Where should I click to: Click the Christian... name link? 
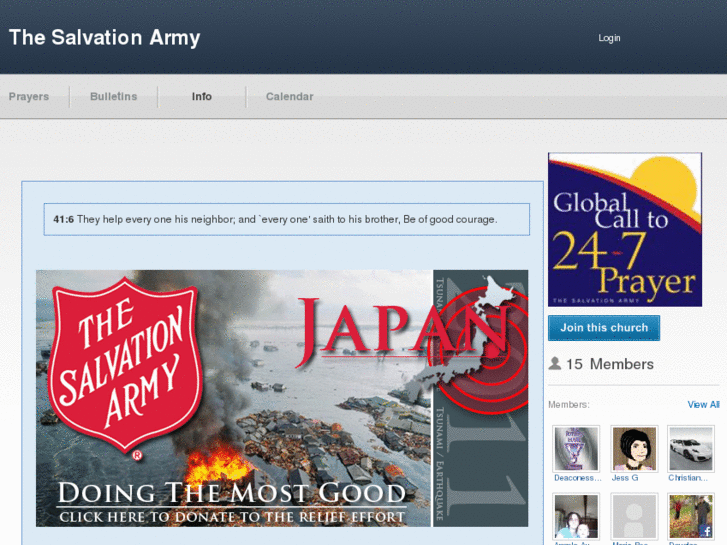(688, 478)
